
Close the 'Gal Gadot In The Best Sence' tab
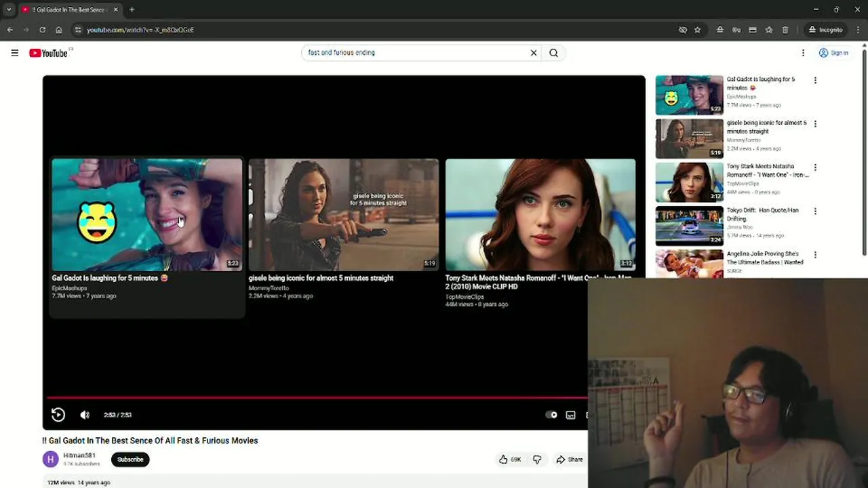pyautogui.click(x=115, y=9)
